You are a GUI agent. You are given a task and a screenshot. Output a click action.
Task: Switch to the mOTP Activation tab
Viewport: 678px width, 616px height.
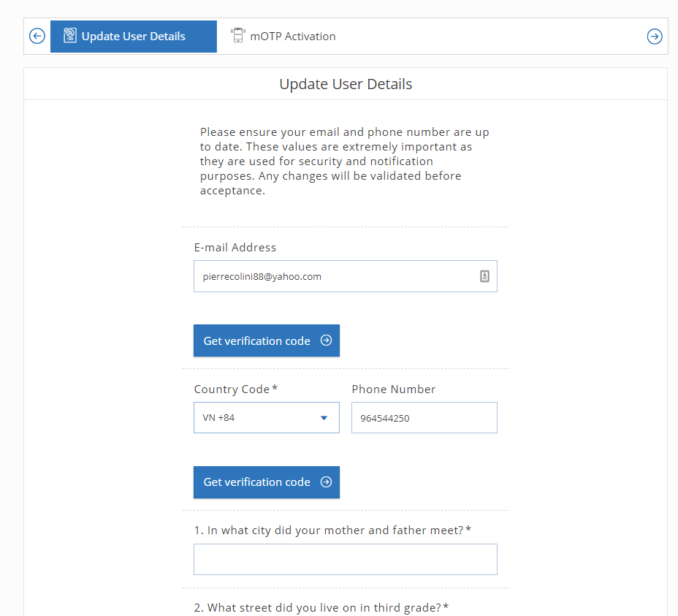(x=283, y=37)
